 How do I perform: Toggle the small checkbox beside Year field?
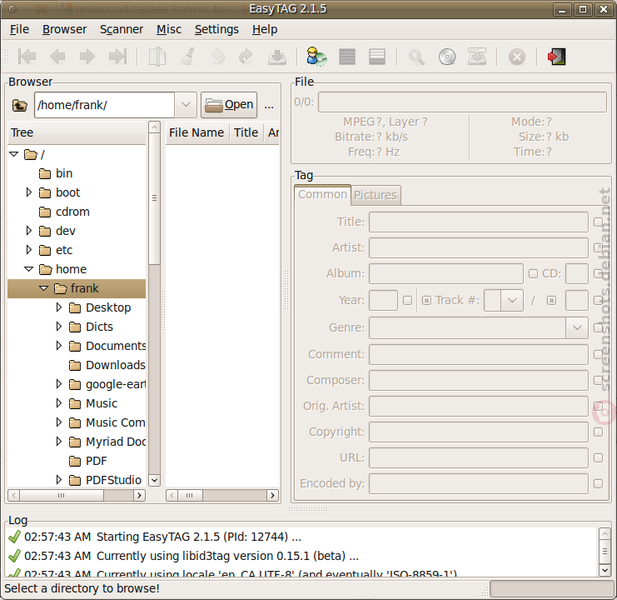pos(408,300)
